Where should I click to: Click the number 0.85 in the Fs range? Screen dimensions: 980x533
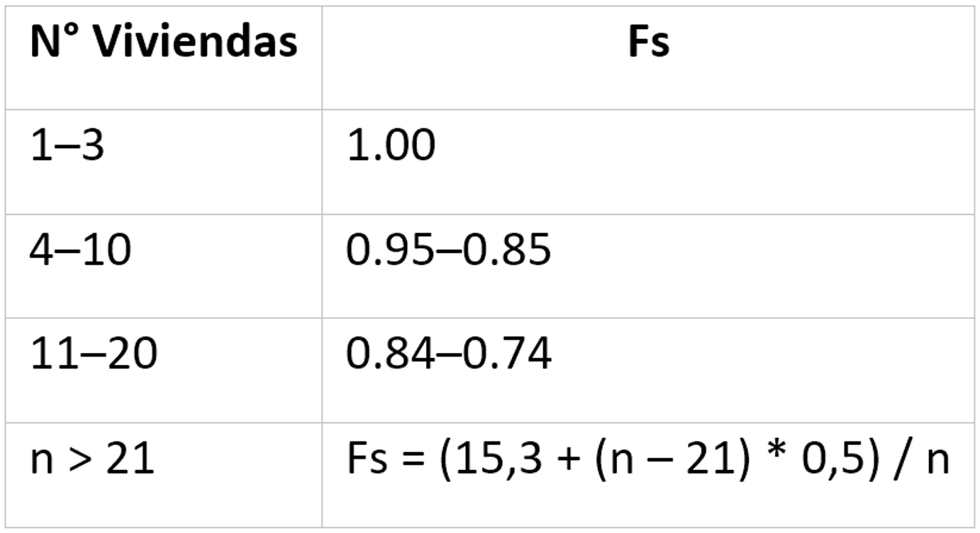507,251
